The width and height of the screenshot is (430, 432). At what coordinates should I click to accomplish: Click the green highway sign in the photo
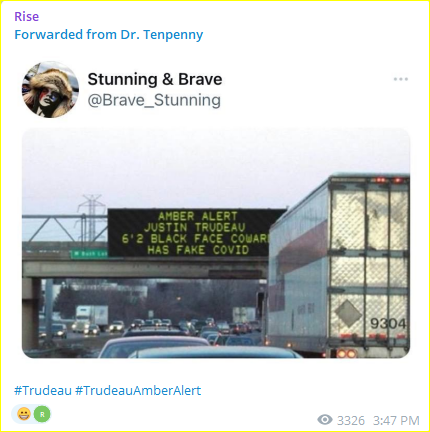pyautogui.click(x=89, y=254)
